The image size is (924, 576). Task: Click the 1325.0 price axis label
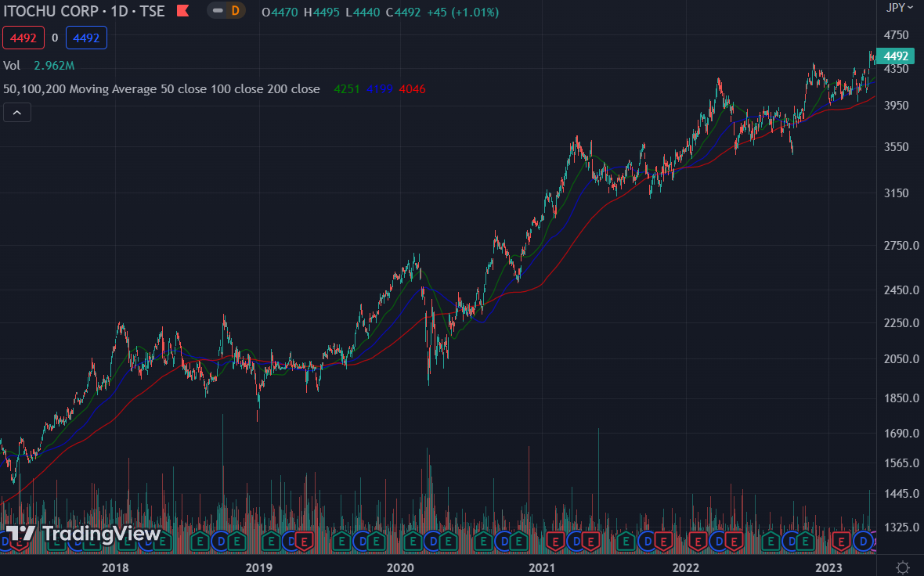901,527
